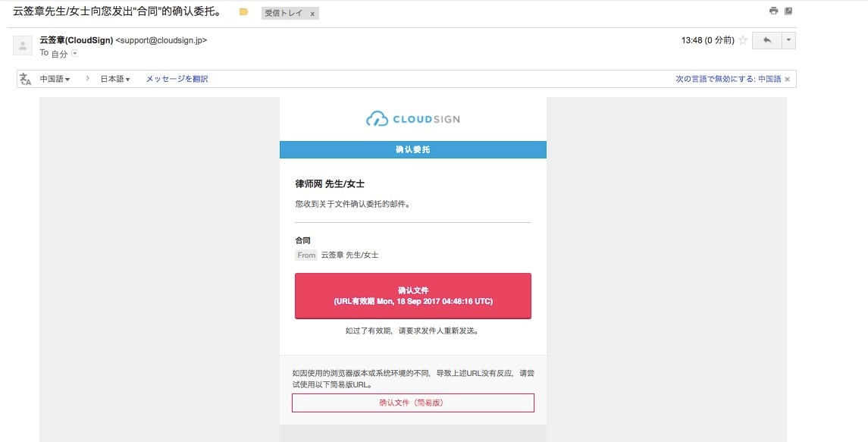Open more reply options dropdown

(x=788, y=40)
